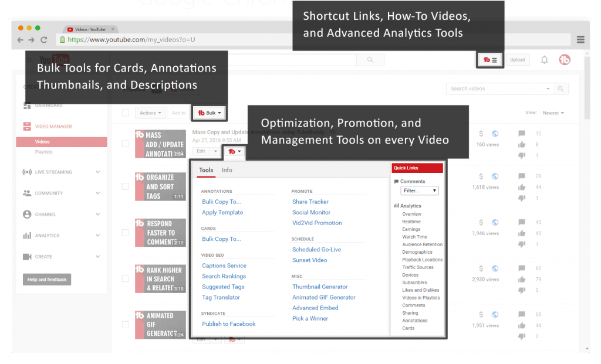Open the TubeBuddy Bulk dropdown

click(x=210, y=113)
